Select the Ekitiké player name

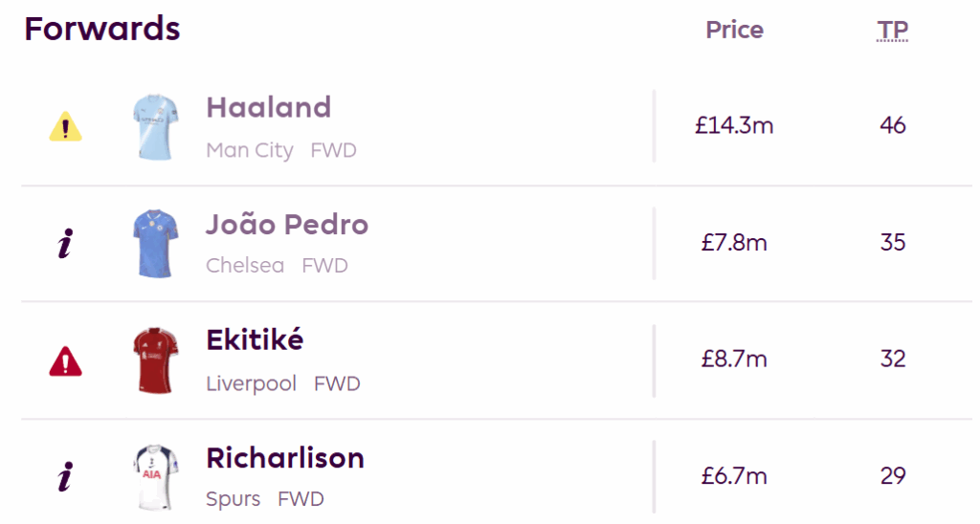pos(255,340)
